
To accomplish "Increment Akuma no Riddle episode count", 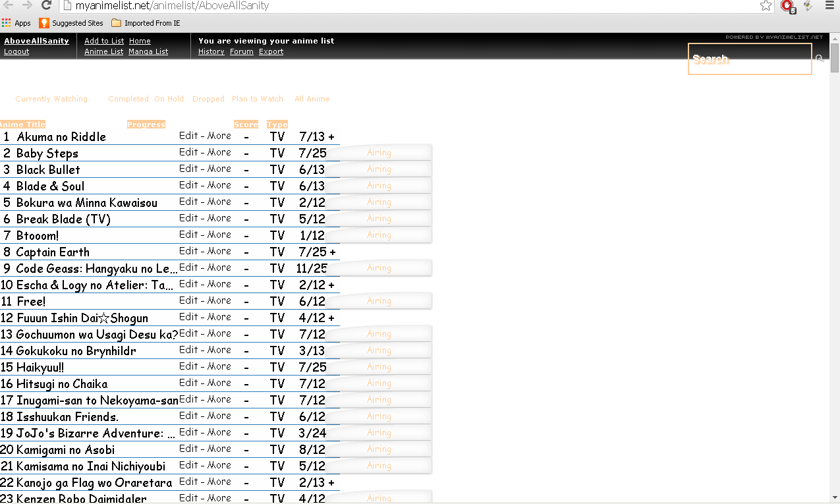I will click(331, 137).
